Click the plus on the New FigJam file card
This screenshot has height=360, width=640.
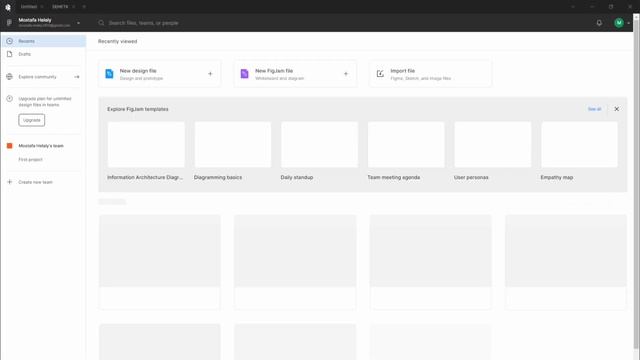click(x=346, y=74)
